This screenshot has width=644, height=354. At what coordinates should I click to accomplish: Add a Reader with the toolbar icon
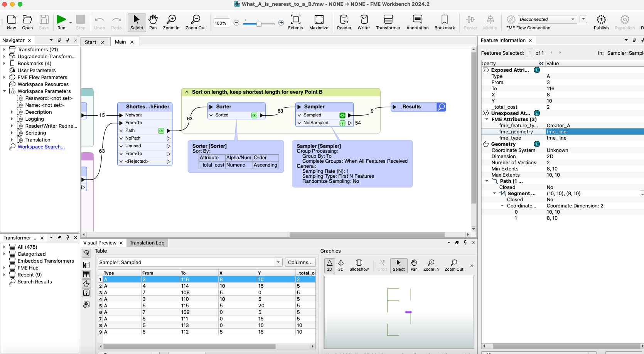click(344, 22)
